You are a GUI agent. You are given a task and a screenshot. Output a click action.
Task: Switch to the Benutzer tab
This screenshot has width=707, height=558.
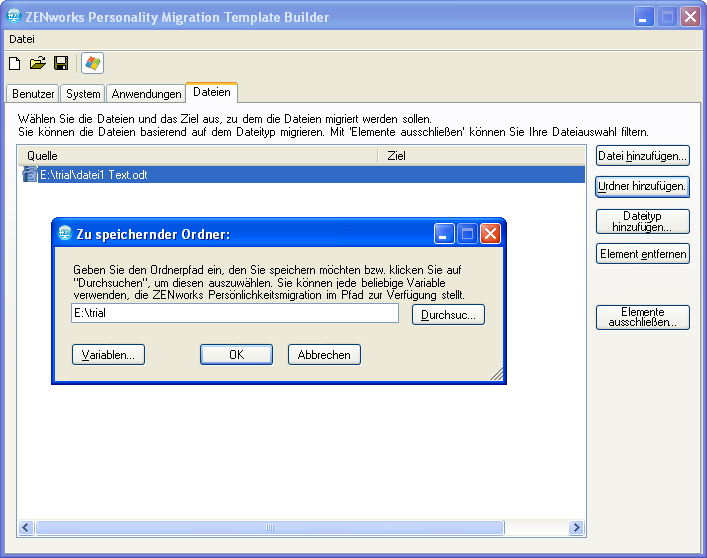click(33, 94)
